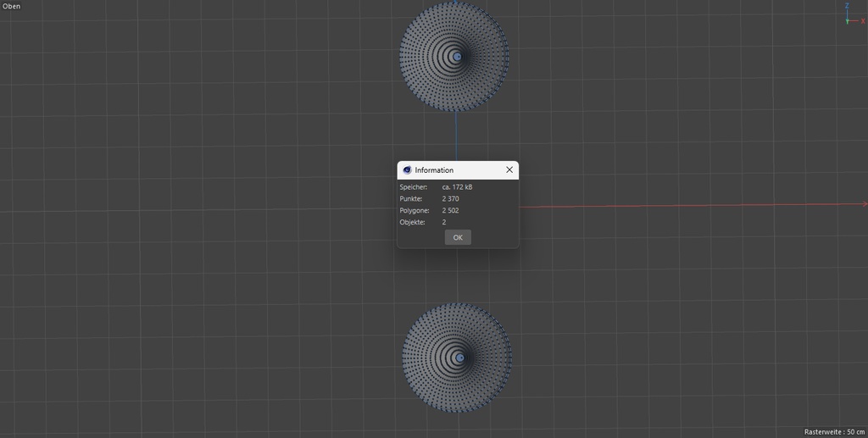Screen dimensions: 868x438
Task: Click the 'Speicher: ca. 172 kB' value
Action: click(x=457, y=187)
